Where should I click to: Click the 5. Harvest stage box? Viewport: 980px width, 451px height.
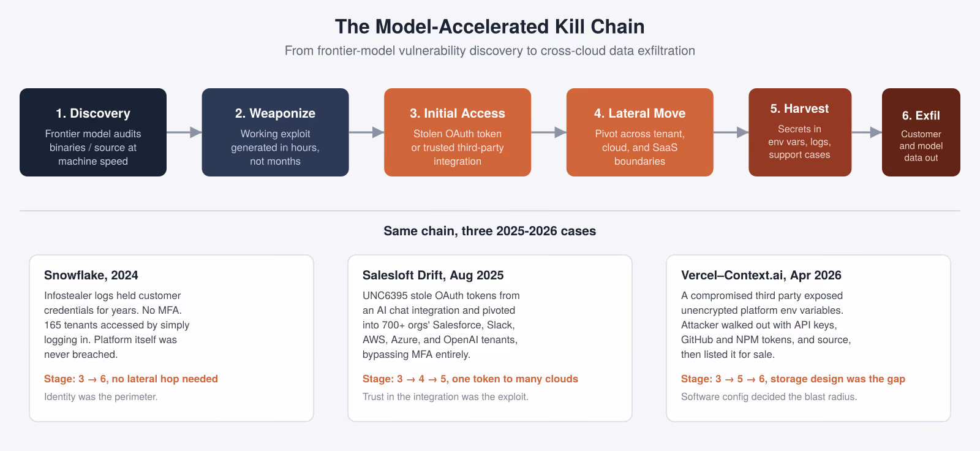pyautogui.click(x=800, y=132)
